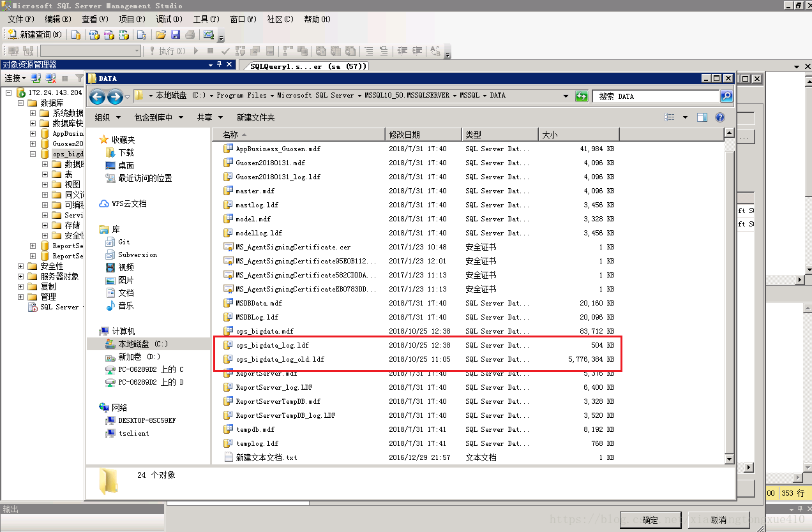Select MS_AgentSigningCertificate.cer file
Screen dimensions: 812x532
click(x=292, y=247)
